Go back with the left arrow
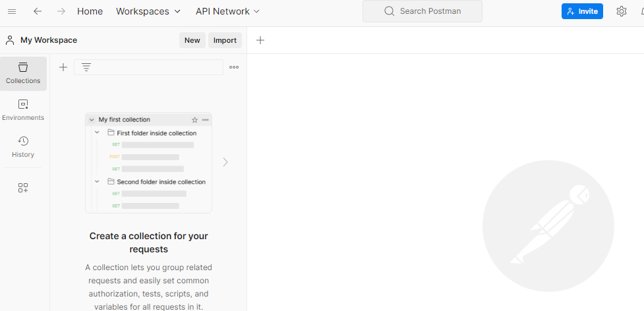Viewport: 644px width, 311px height. point(38,11)
